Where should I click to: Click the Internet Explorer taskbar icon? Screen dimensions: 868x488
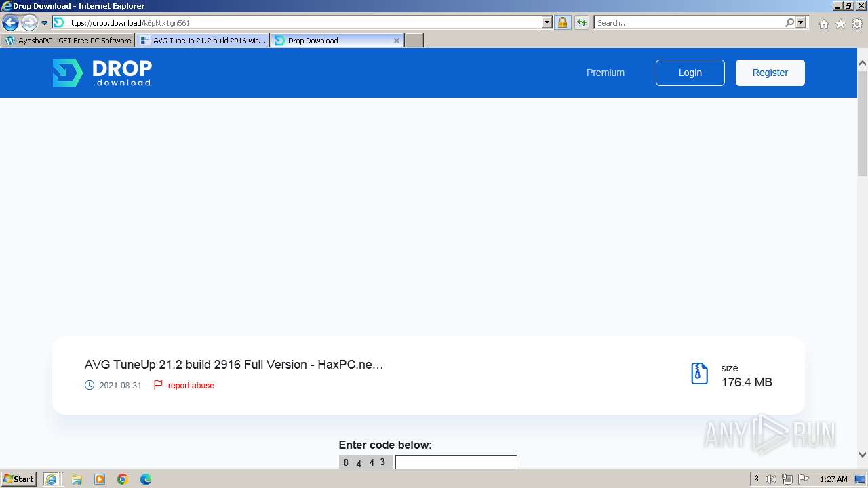(52, 479)
